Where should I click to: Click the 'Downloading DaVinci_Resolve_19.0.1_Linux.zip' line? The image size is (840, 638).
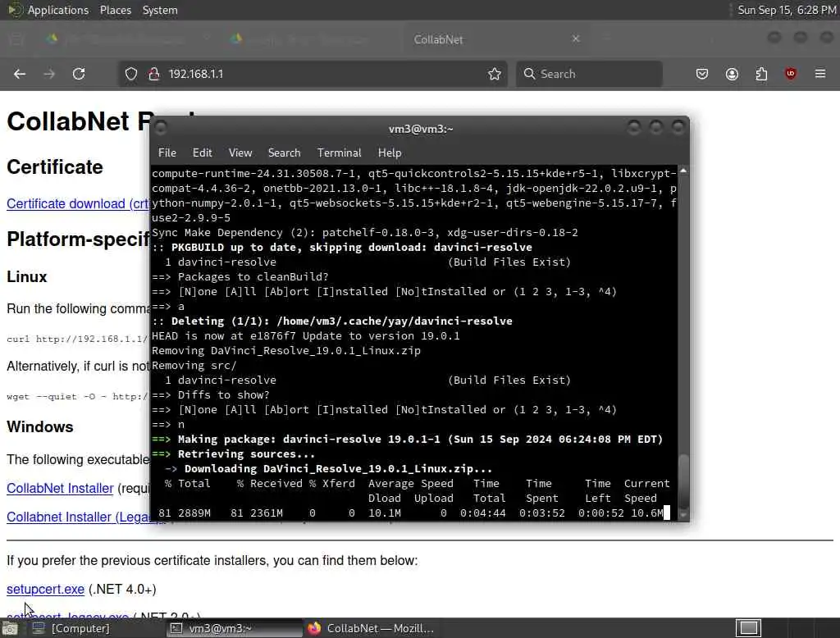[x=328, y=469]
